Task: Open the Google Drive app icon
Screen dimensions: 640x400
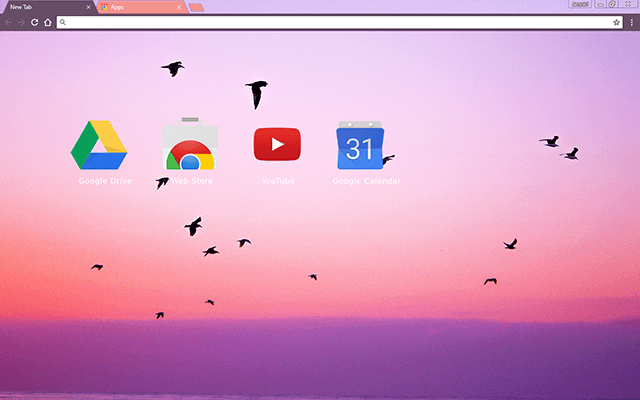Action: point(99,146)
